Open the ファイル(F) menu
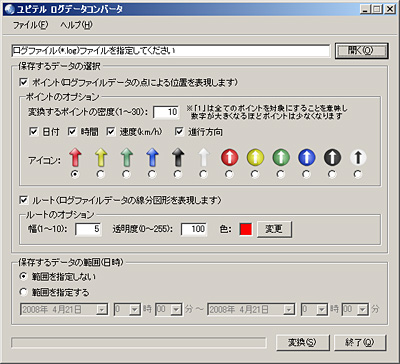 (x=30, y=25)
